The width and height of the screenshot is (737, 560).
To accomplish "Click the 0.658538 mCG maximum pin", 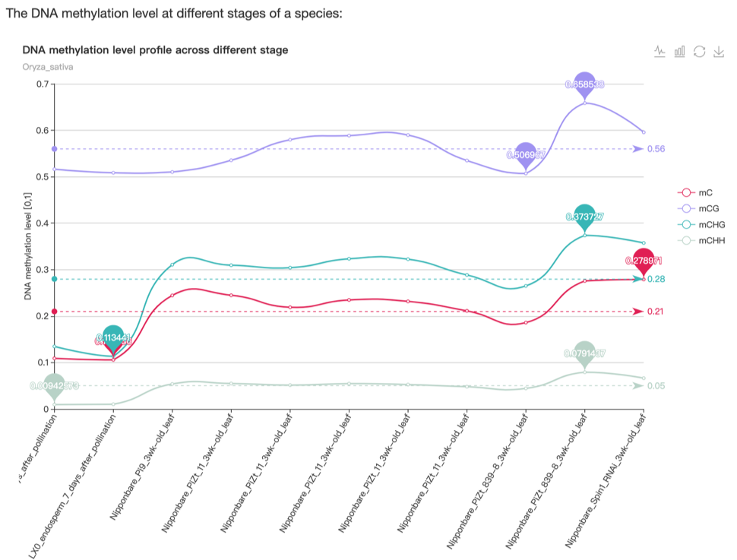I will 584,84.
